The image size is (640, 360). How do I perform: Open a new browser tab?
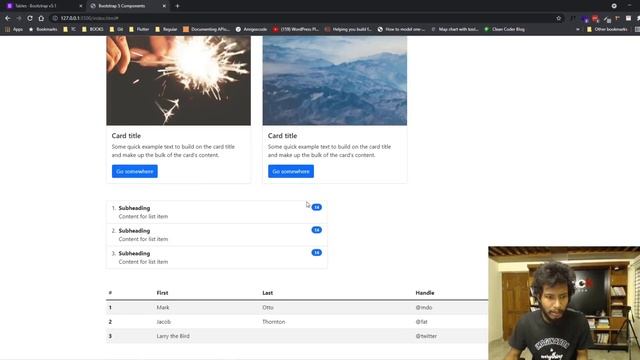tap(177, 6)
